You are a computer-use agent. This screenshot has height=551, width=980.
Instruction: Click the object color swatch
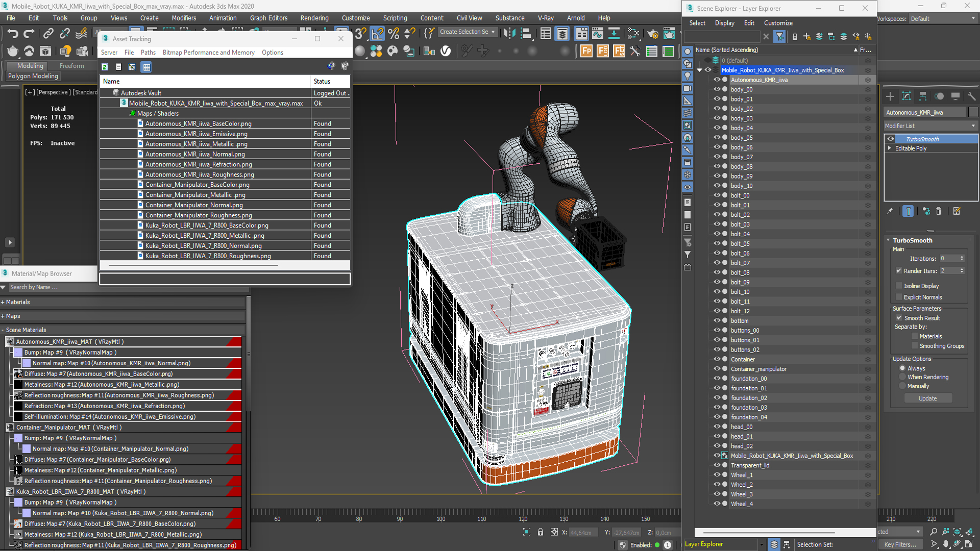pos(973,112)
